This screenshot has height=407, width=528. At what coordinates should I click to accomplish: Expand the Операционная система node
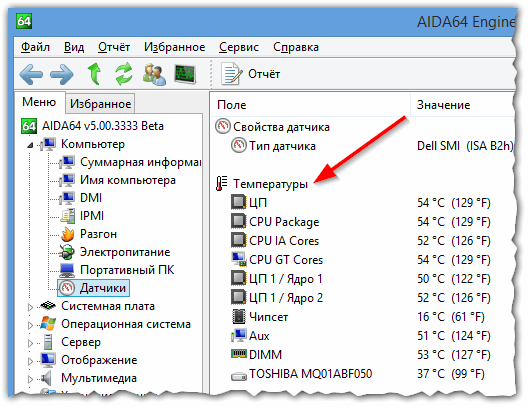[30, 325]
